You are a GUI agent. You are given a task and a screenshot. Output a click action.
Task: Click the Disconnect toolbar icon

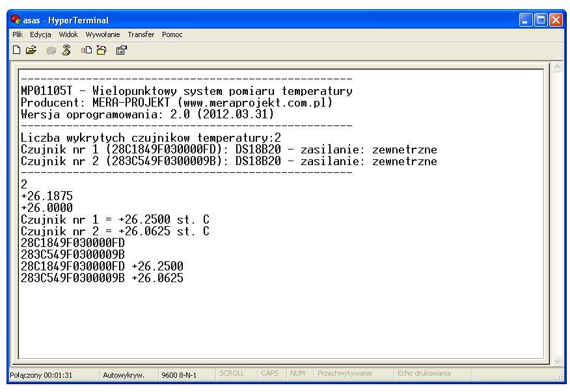[66, 50]
